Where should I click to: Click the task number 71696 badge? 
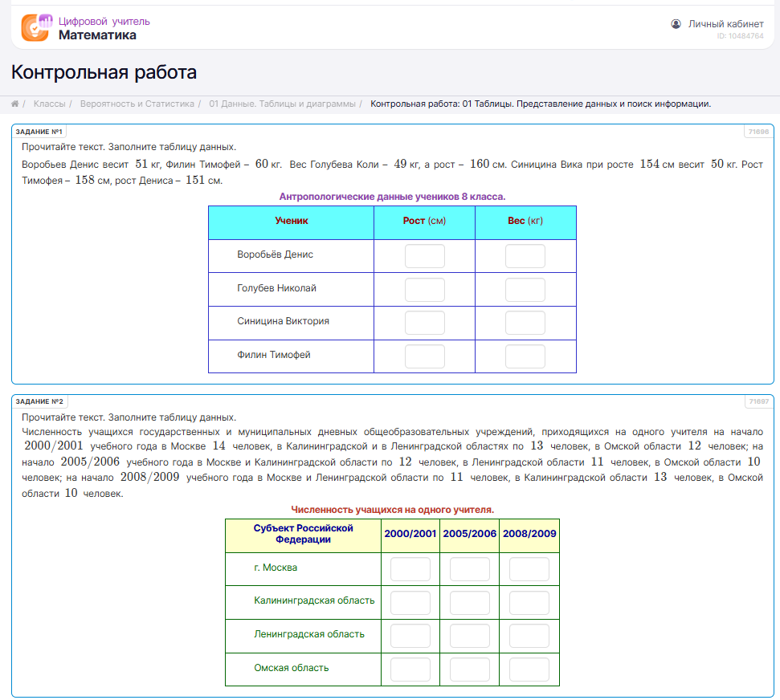[758, 132]
